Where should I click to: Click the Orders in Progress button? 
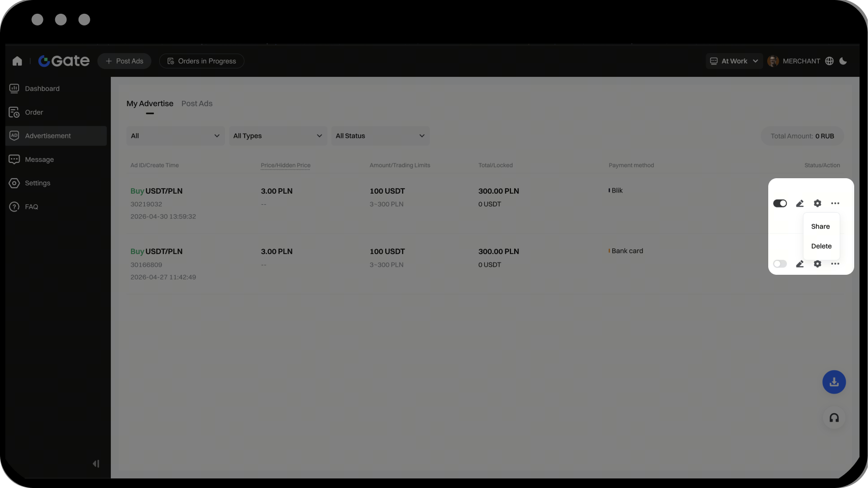point(202,61)
